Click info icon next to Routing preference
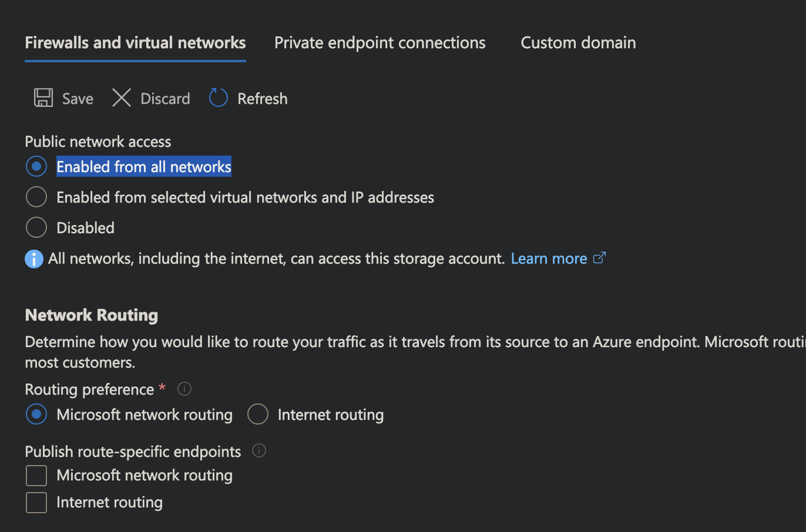806x532 pixels. (x=184, y=389)
